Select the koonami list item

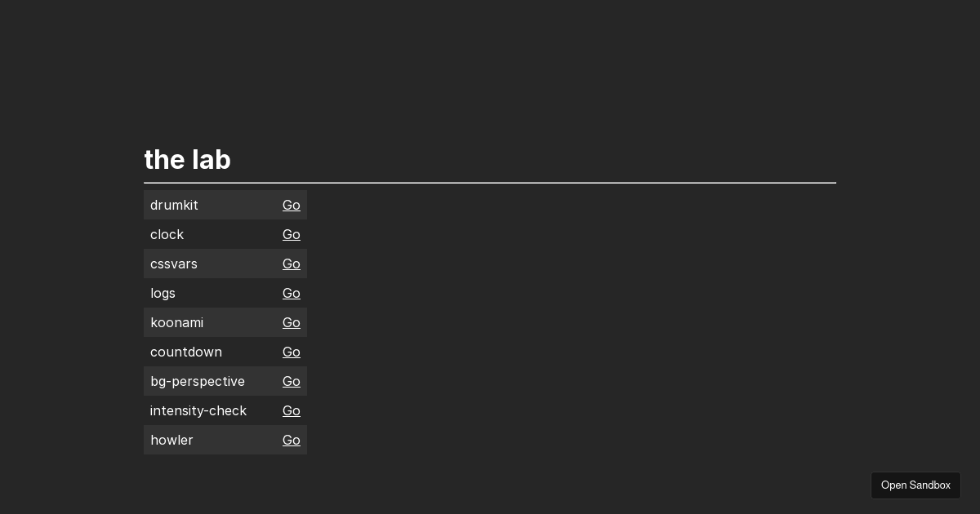(177, 322)
